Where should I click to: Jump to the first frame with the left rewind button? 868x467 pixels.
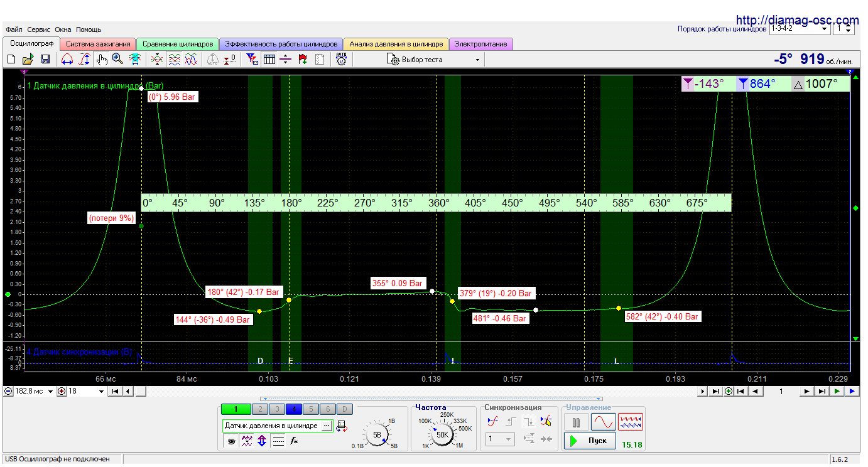point(115,391)
